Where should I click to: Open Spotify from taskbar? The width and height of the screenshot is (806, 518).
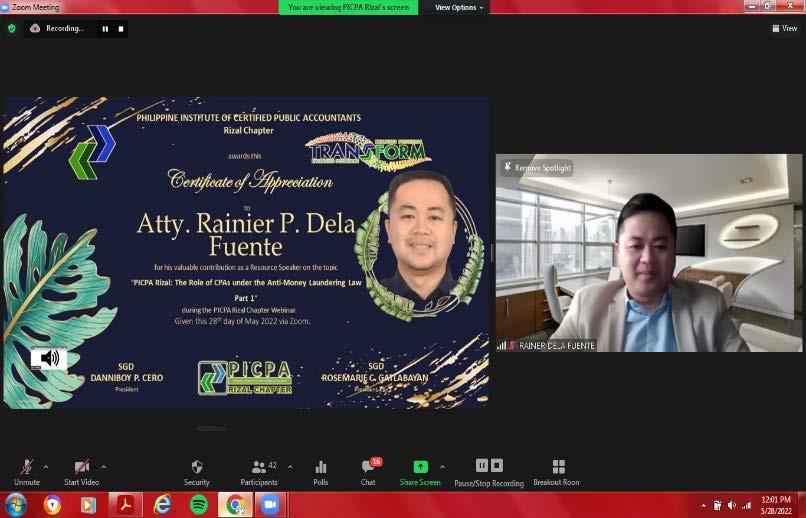point(199,505)
